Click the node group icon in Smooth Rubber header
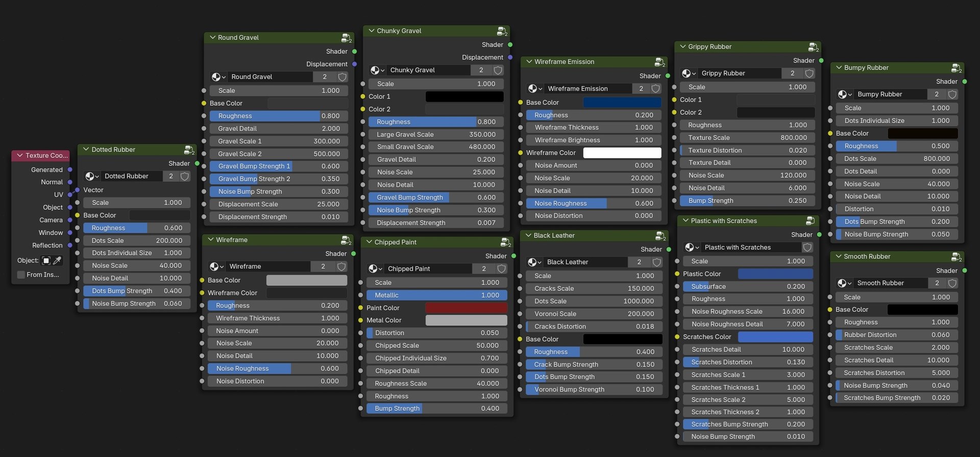980x457 pixels. tap(957, 257)
